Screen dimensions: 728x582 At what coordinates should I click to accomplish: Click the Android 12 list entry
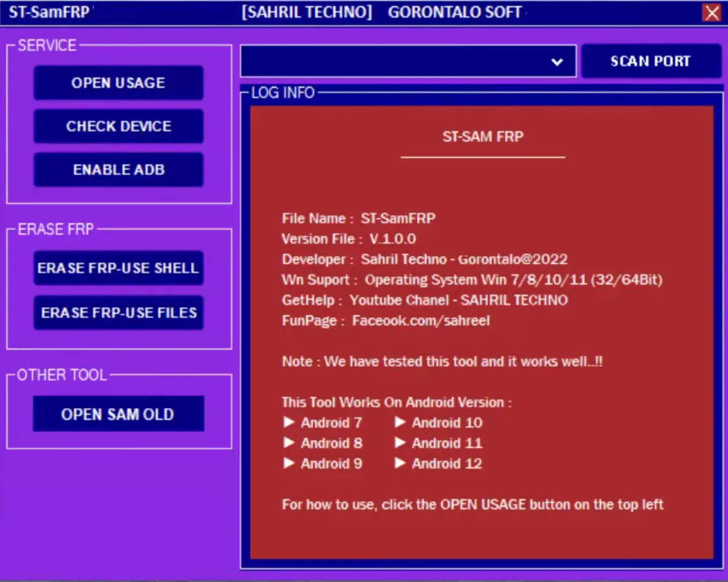tap(439, 463)
